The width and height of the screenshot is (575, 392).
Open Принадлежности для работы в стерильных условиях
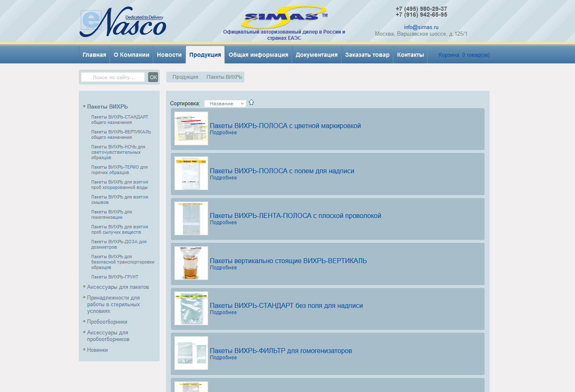(x=113, y=304)
